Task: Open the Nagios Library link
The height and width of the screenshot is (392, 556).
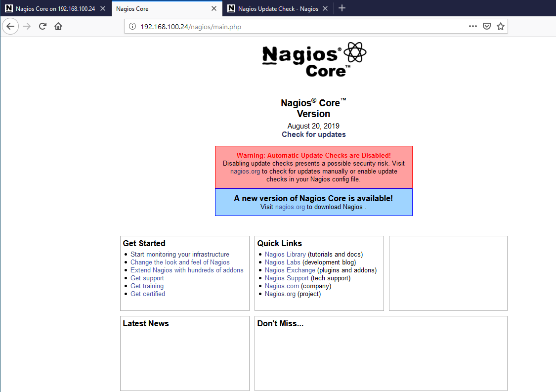Action: (x=285, y=255)
